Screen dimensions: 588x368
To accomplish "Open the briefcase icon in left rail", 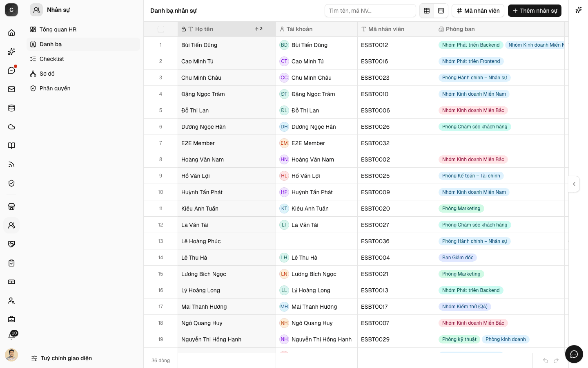I will click(11, 319).
